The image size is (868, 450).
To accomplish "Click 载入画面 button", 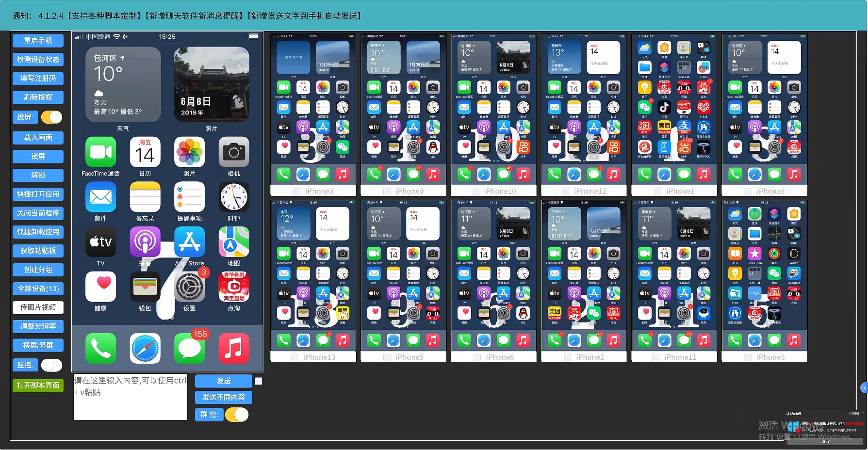I will (38, 138).
